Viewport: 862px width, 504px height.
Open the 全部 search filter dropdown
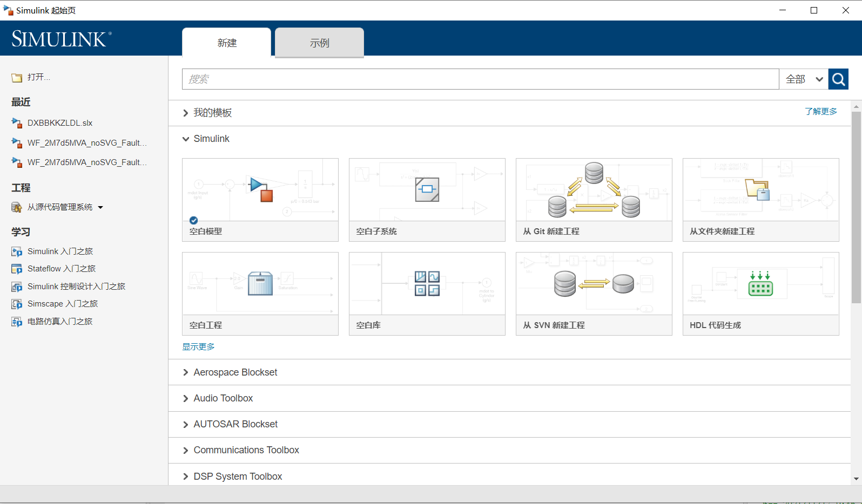(x=804, y=79)
